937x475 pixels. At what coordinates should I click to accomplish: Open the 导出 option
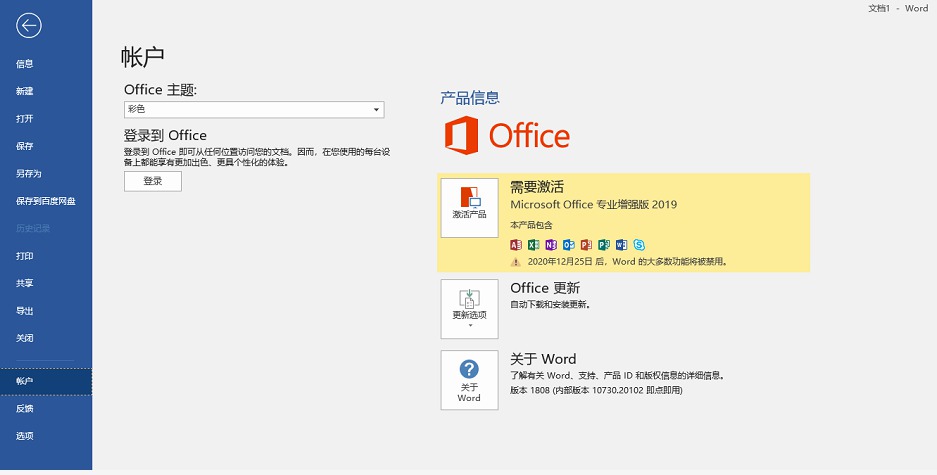pos(25,311)
